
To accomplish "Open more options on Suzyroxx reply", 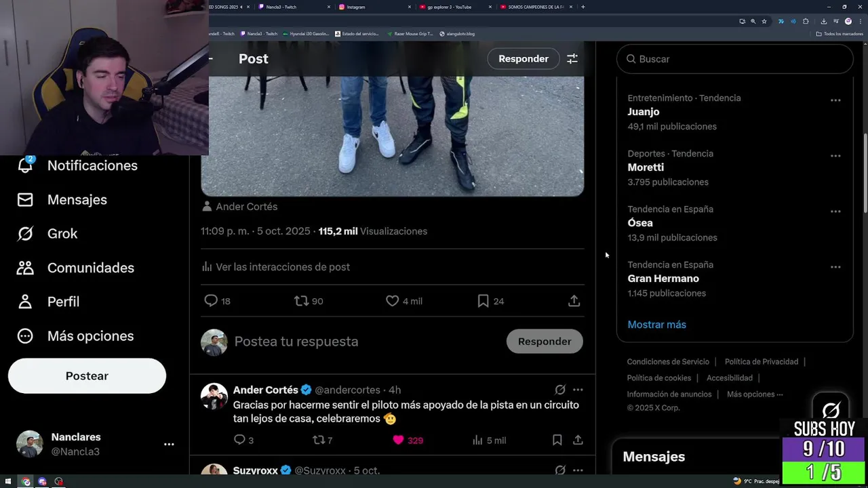I will pos(578,470).
